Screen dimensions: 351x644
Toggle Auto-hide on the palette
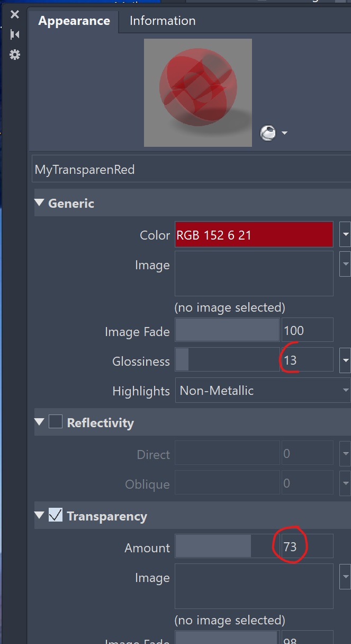coord(15,34)
